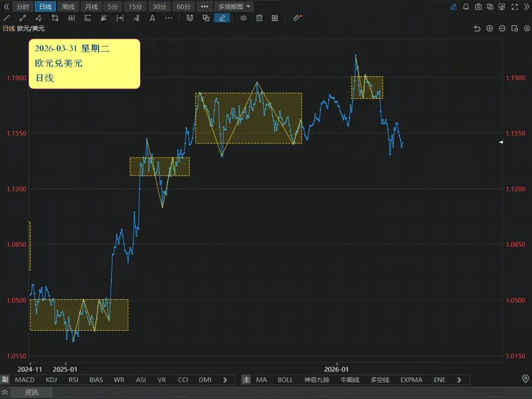This screenshot has height=399, width=532.
Task: Zoom out the chart with minus icon
Action: (x=502, y=29)
